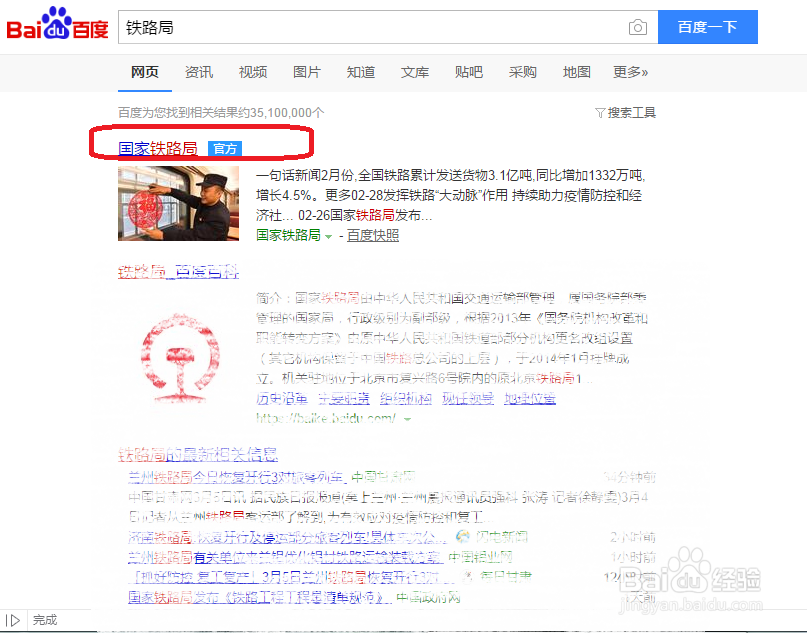807x633 pixels.
Task: Select the 百度为您找到相关结果约35,100,000个 count text
Action: pos(221,113)
